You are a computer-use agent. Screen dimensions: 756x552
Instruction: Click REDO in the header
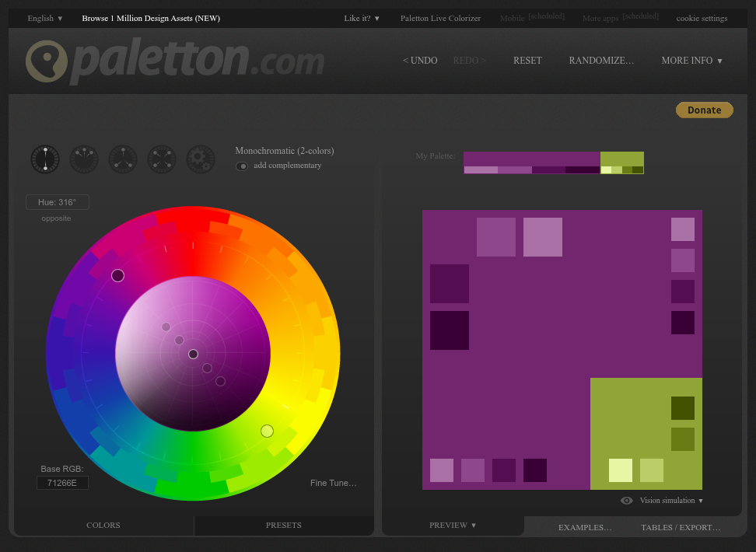pos(469,61)
